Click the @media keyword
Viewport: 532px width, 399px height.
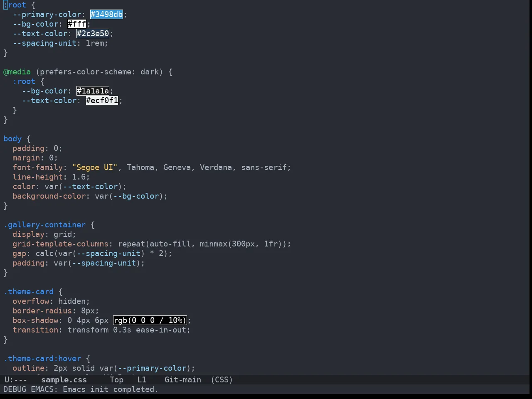click(x=17, y=72)
